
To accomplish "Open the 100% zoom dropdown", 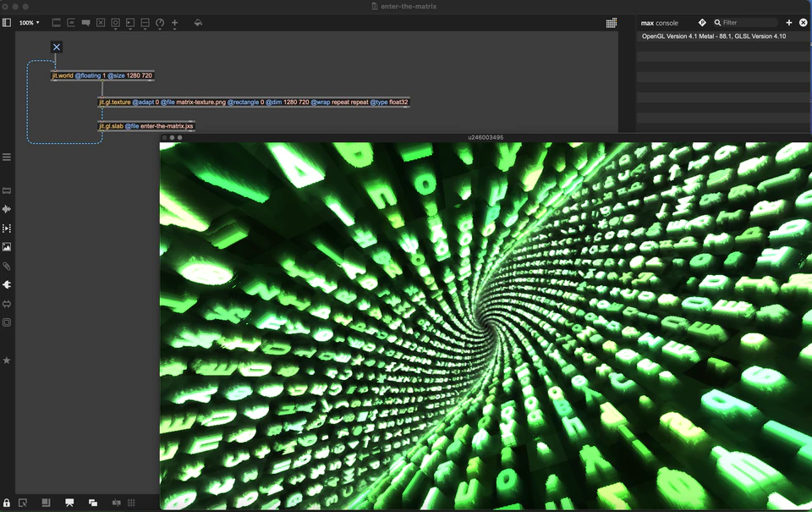I will pyautogui.click(x=29, y=23).
